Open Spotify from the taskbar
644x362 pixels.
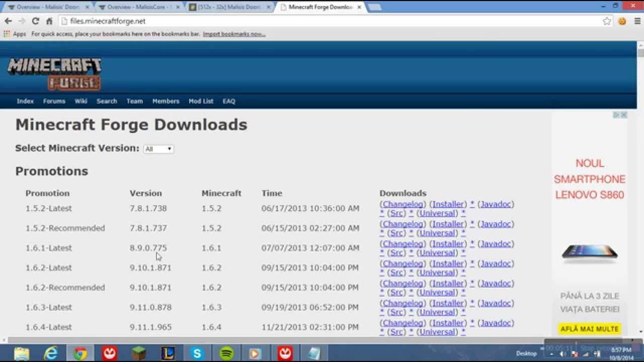coord(226,353)
